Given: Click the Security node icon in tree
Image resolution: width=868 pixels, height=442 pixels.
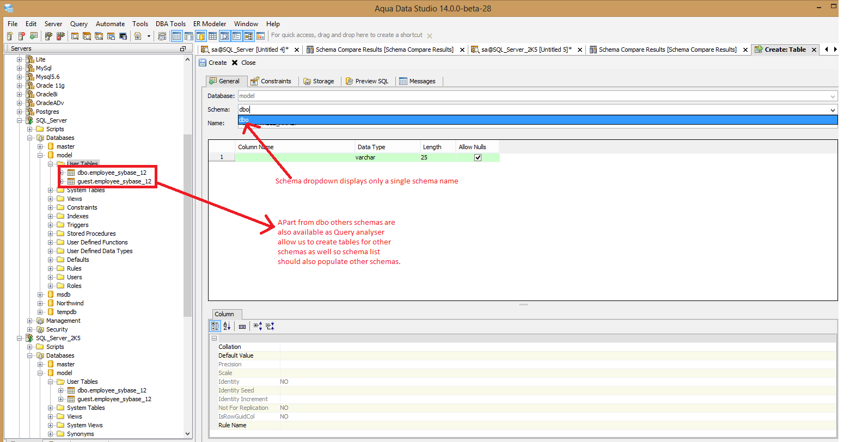Looking at the screenshot, I should click(x=40, y=329).
